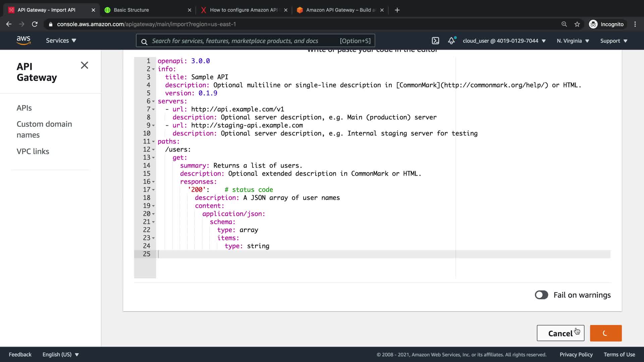The image size is (644, 362).
Task: Close the API Gateway sidebar panel
Action: click(x=85, y=65)
